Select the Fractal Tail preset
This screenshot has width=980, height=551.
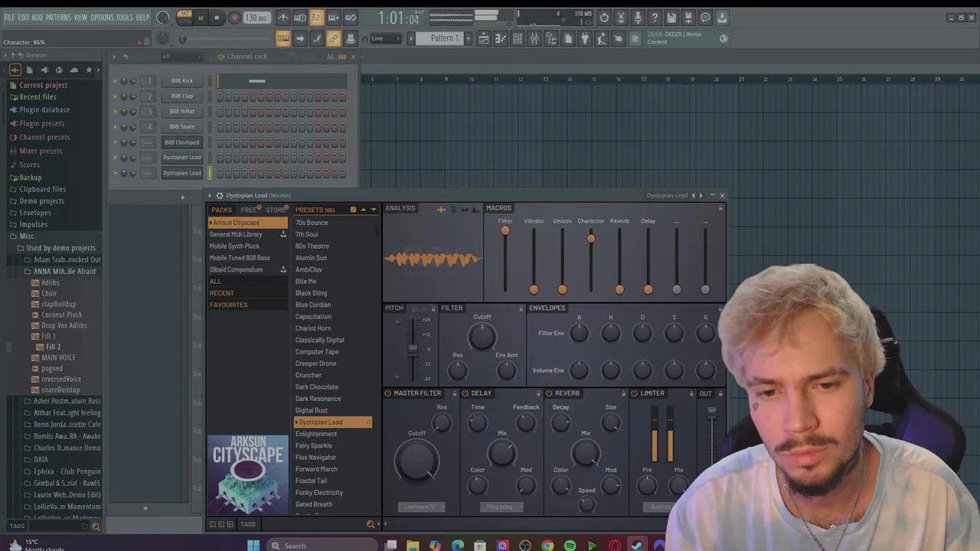click(x=311, y=481)
